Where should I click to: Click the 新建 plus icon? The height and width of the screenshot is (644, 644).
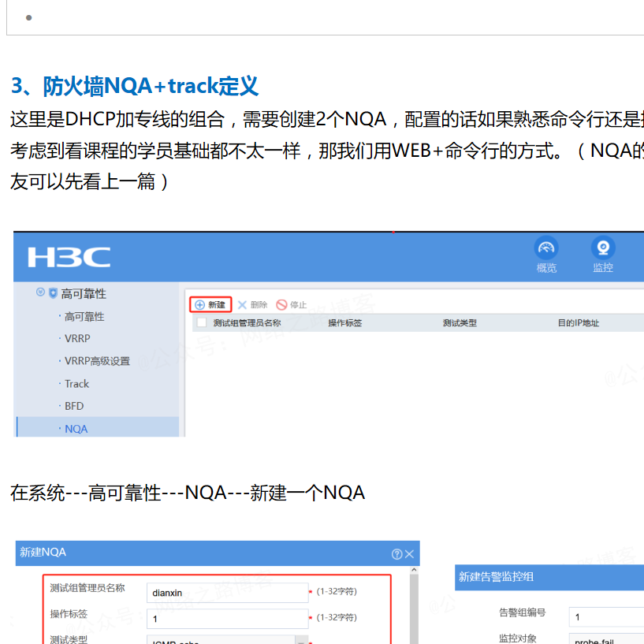coord(200,305)
